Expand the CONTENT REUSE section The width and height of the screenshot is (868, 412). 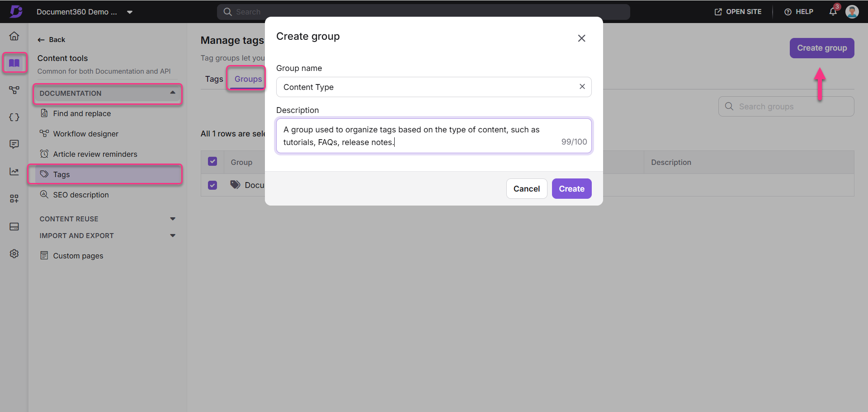[173, 219]
